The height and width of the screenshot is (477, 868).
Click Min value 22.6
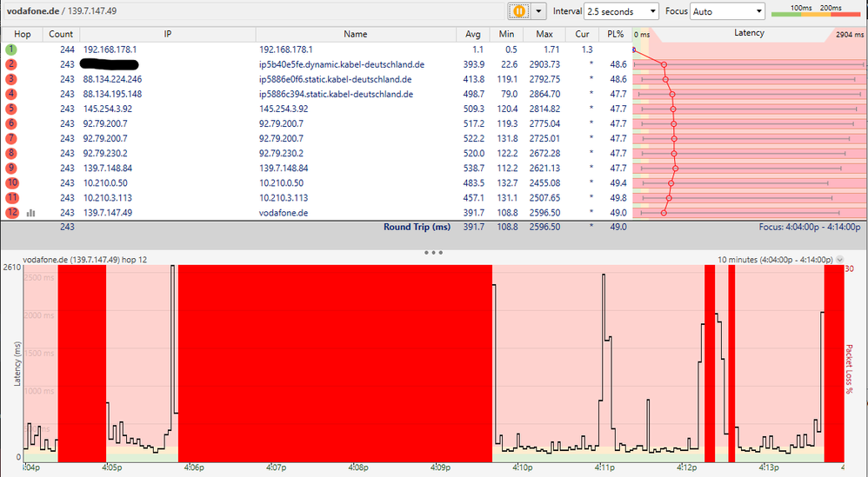(509, 64)
